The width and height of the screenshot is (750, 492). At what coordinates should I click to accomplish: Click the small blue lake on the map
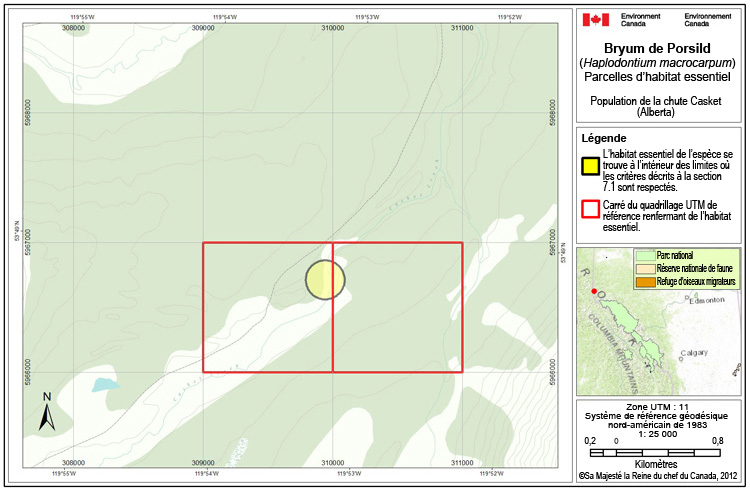coord(102,384)
